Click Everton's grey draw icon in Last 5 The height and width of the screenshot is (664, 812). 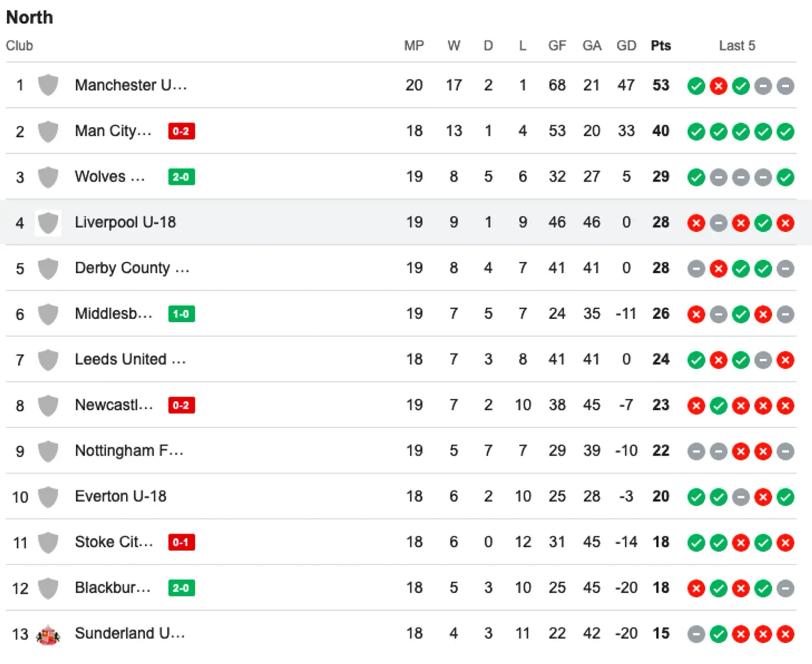pyautogui.click(x=741, y=497)
